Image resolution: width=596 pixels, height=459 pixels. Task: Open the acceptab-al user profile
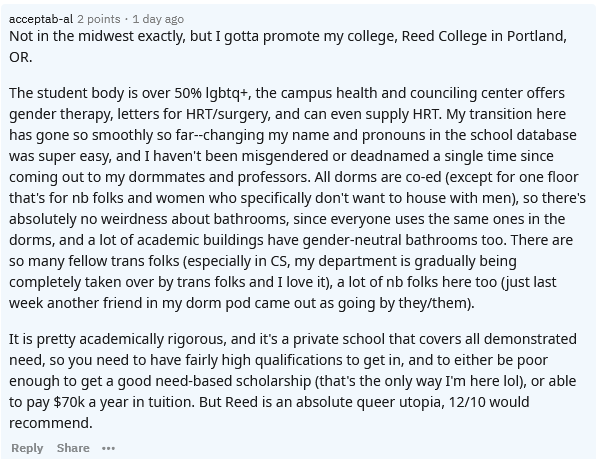[41, 19]
